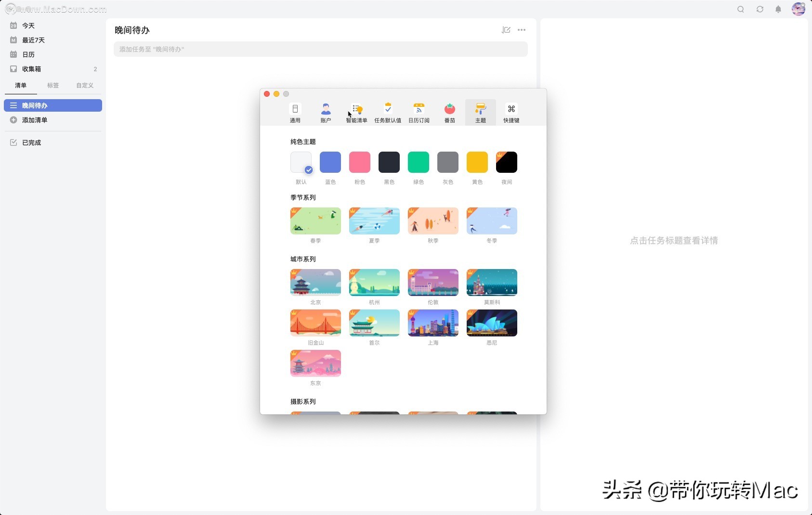The width and height of the screenshot is (812, 515).
Task: Open the notifications bell
Action: [x=778, y=9]
